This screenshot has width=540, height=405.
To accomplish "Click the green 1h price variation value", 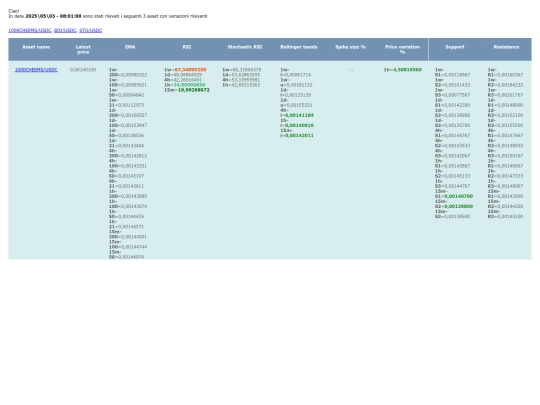I will [x=407, y=70].
